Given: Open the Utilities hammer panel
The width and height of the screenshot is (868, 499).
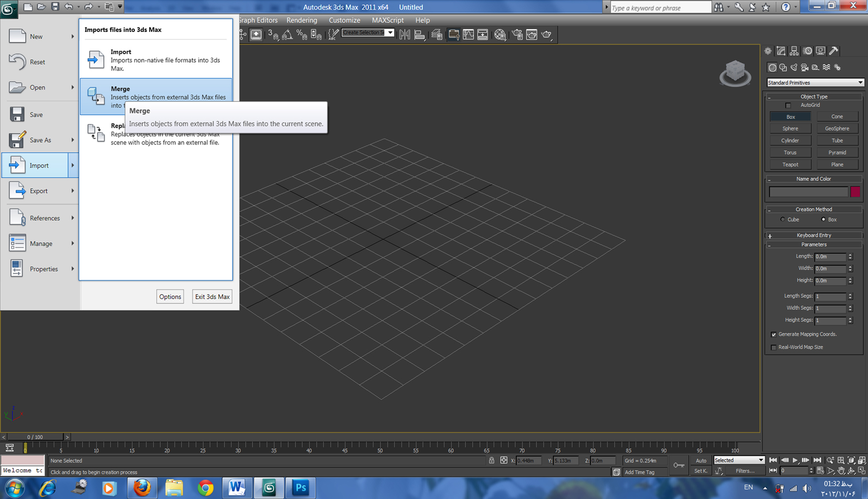Looking at the screenshot, I should (x=834, y=51).
